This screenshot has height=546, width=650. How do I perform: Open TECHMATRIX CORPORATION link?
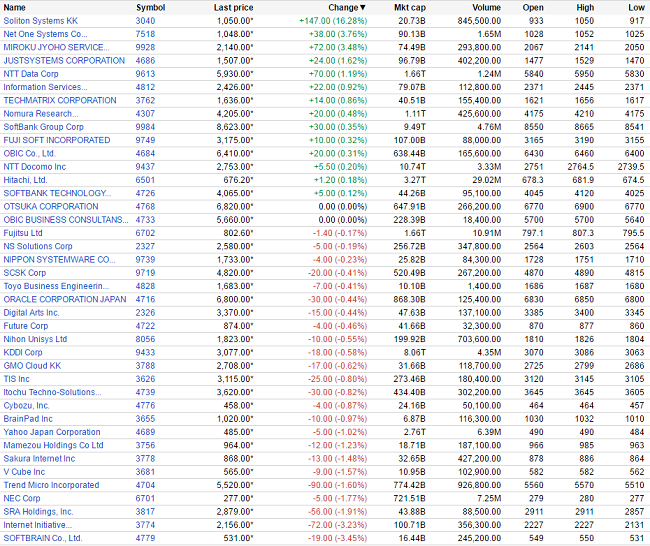[60, 100]
